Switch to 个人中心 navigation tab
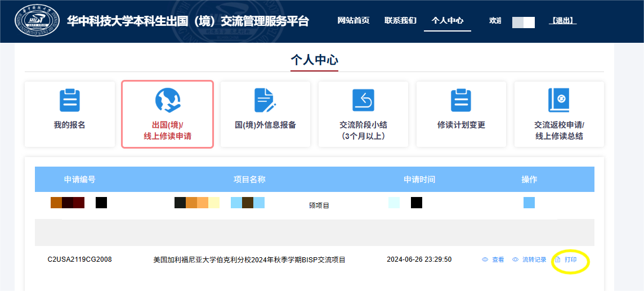The height and width of the screenshot is (291, 644). coord(448,21)
